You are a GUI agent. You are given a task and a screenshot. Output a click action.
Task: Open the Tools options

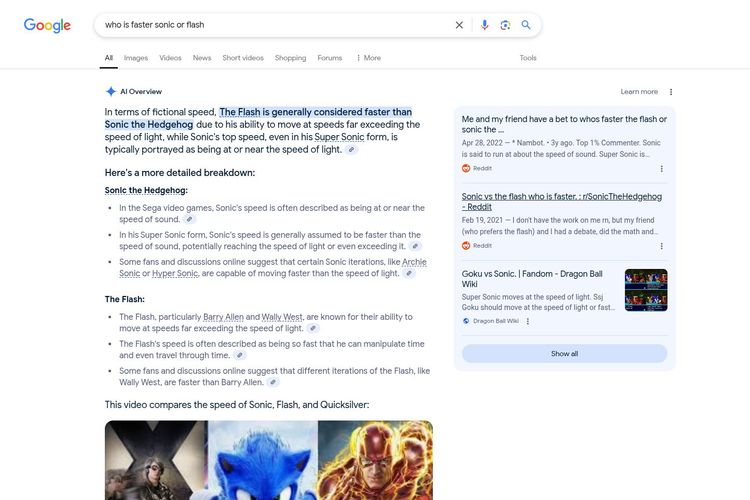pyautogui.click(x=528, y=58)
